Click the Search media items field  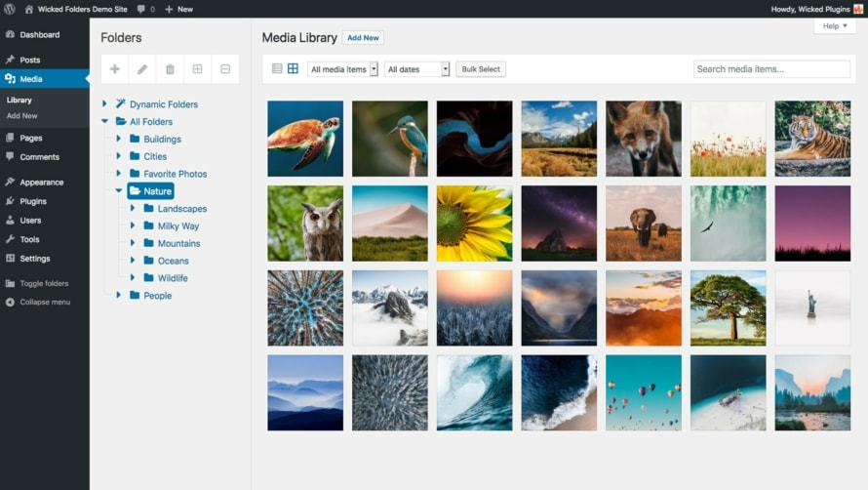point(771,69)
